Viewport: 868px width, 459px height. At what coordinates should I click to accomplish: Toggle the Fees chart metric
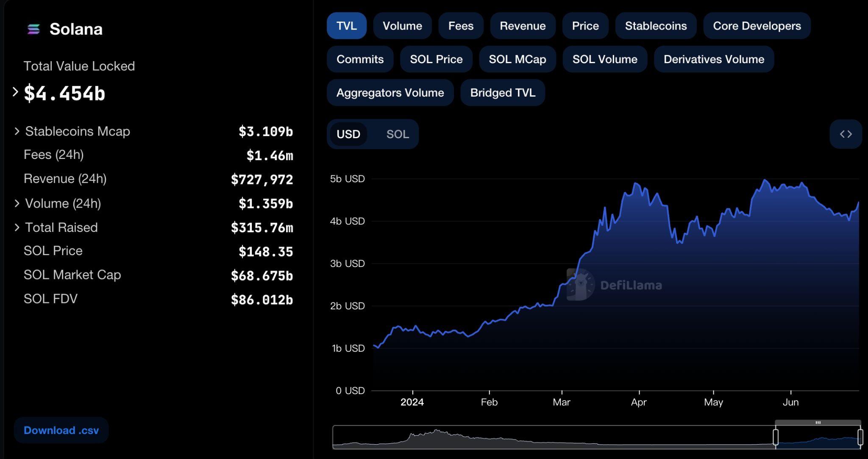click(x=461, y=26)
